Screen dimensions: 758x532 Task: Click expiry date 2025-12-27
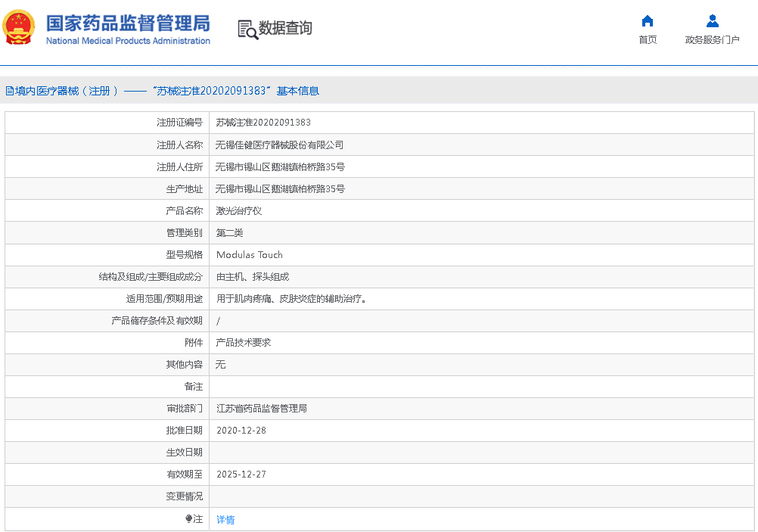tap(241, 474)
